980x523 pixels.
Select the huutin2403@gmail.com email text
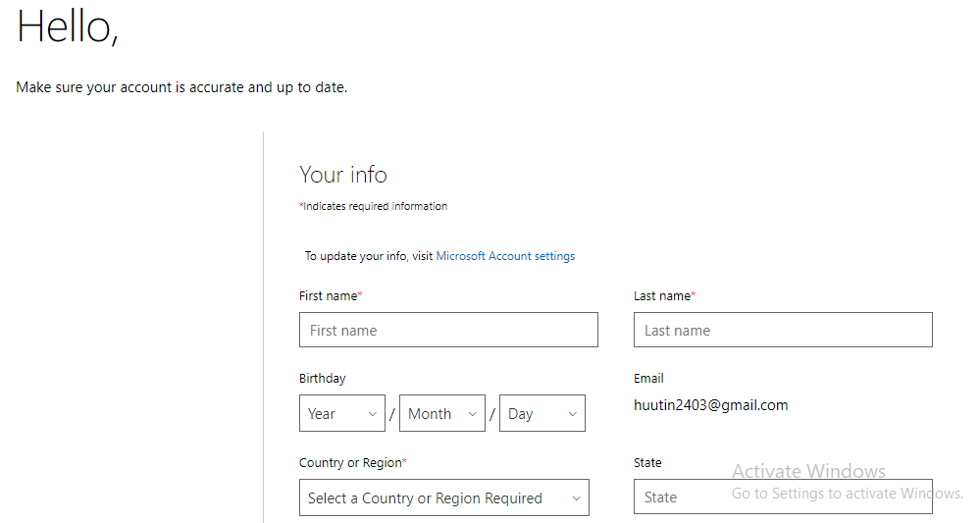pyautogui.click(x=710, y=405)
